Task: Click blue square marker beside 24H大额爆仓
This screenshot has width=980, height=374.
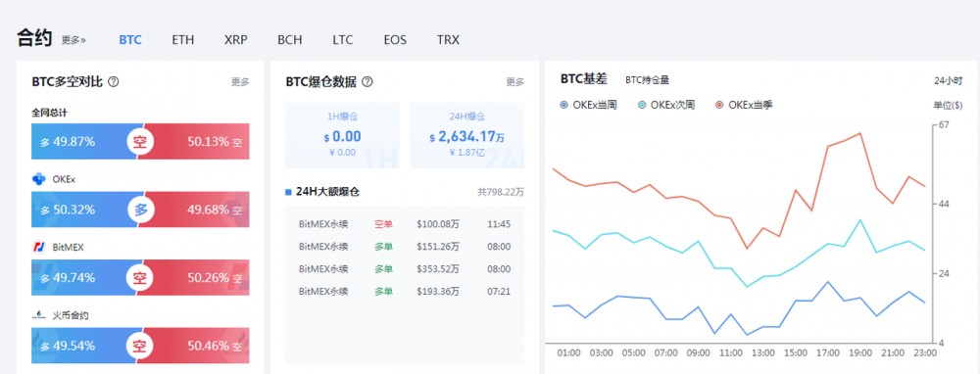Action: [288, 192]
